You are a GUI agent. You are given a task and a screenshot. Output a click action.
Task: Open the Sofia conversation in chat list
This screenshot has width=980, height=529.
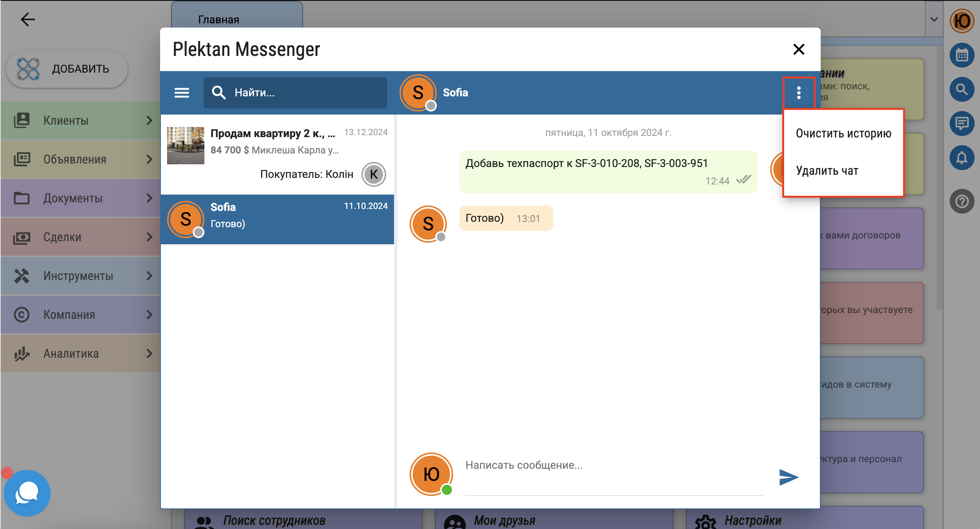tap(277, 219)
